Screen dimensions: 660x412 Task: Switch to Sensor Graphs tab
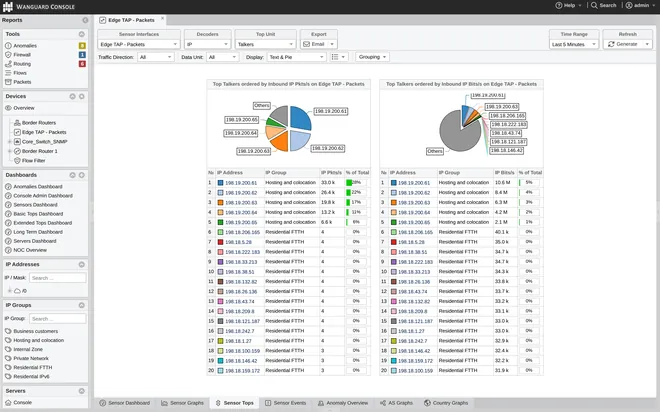(182, 403)
